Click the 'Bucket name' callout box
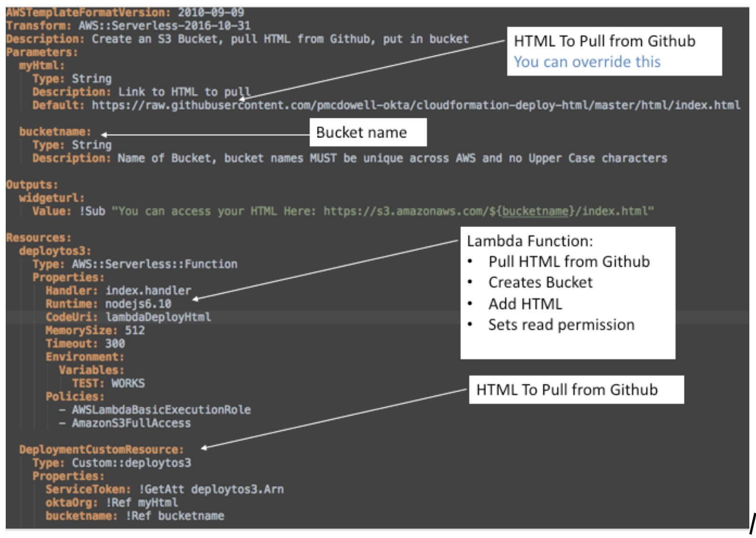The image size is (756, 538). tap(361, 133)
